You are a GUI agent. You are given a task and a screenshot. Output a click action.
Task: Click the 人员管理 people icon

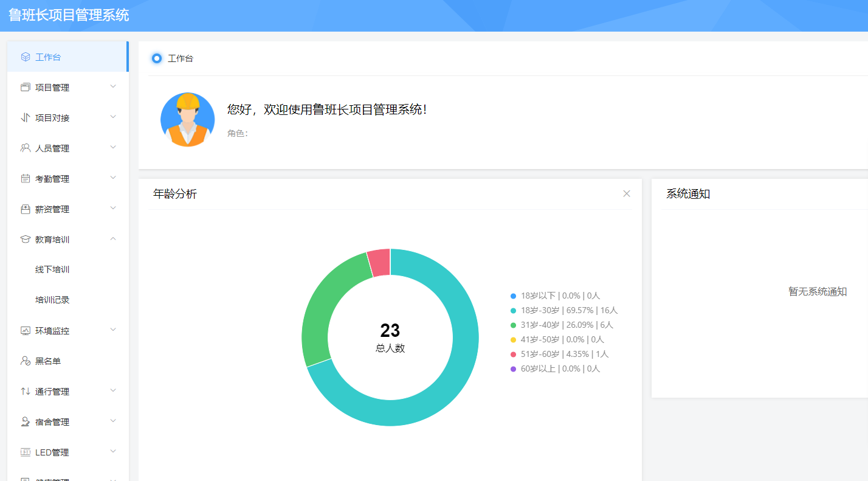[25, 147]
